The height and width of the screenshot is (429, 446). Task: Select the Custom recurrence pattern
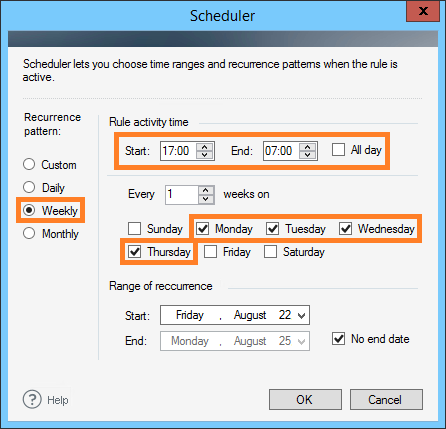(29, 164)
